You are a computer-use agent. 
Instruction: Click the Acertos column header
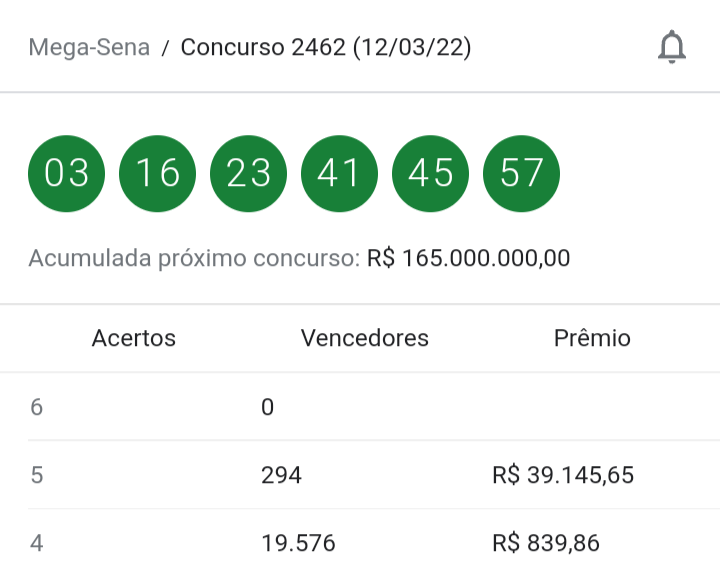click(x=134, y=338)
